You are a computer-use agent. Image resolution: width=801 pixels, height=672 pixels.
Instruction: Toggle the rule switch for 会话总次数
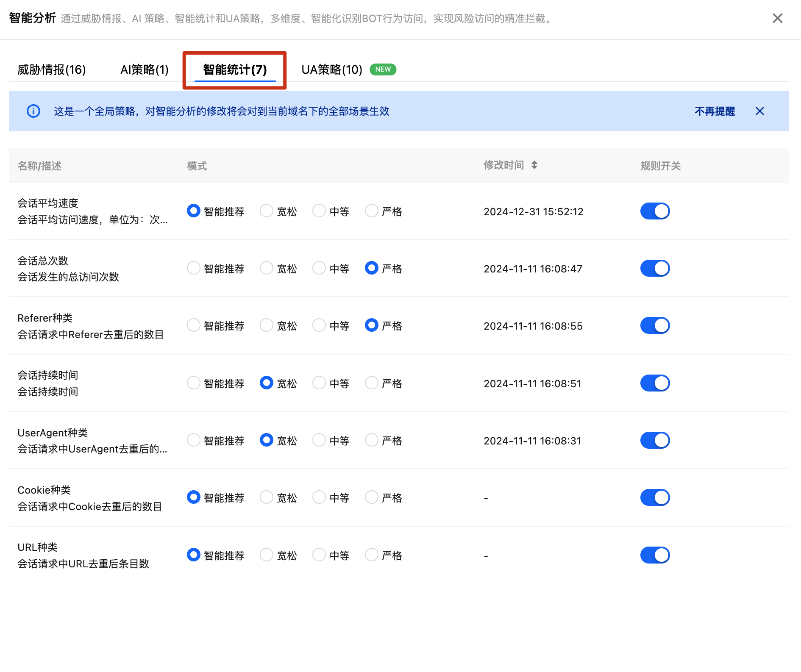(x=655, y=268)
